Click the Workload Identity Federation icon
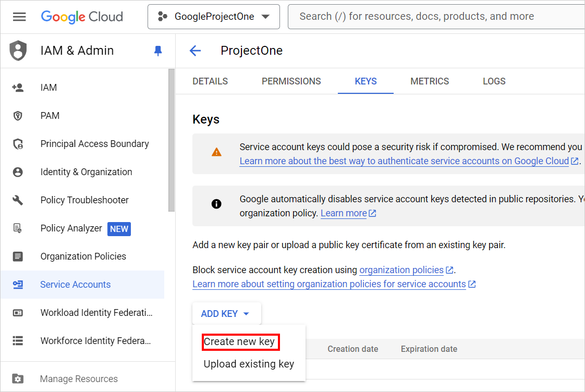 [x=18, y=313]
